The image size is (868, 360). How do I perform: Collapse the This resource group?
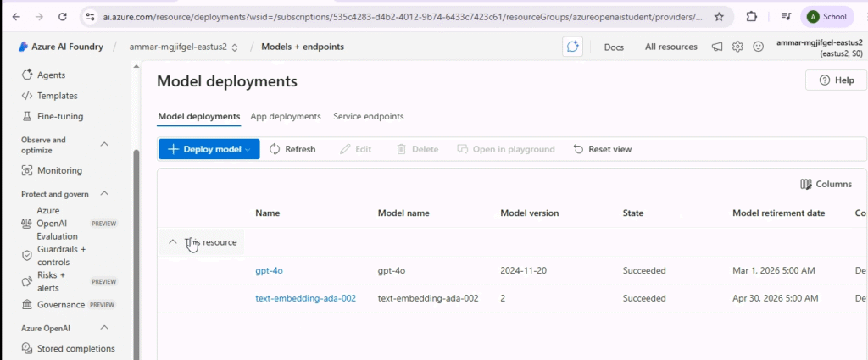click(x=173, y=242)
